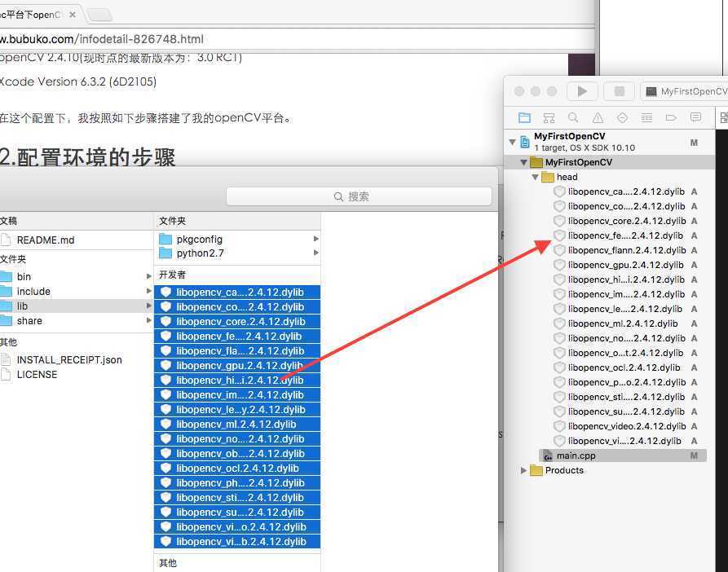Collapse the MyFirstOpenCV project root triangle
This screenshot has height=572, width=728.
[x=512, y=142]
